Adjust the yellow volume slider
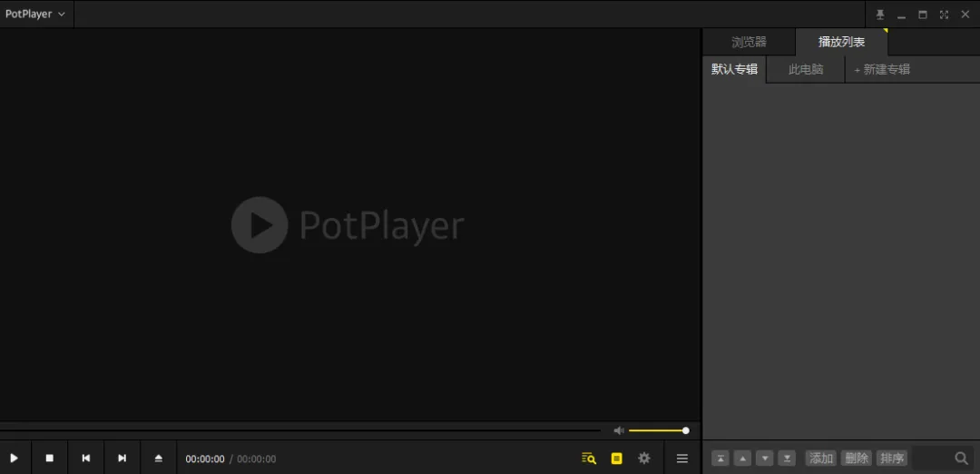980x474 pixels. tap(659, 430)
